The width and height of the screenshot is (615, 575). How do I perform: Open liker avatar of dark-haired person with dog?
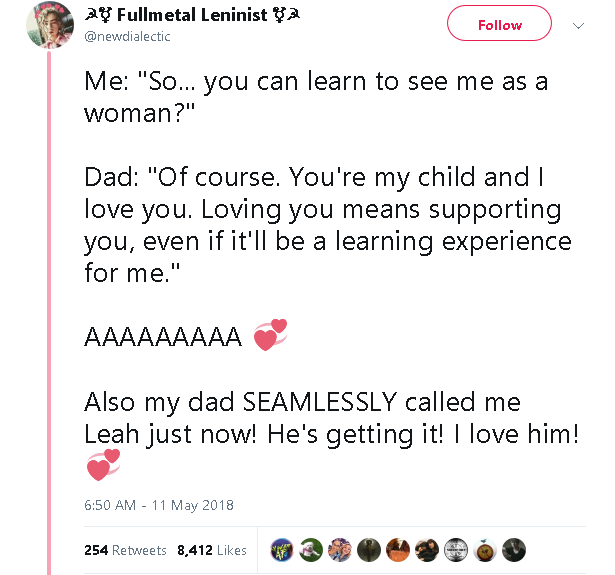427,550
